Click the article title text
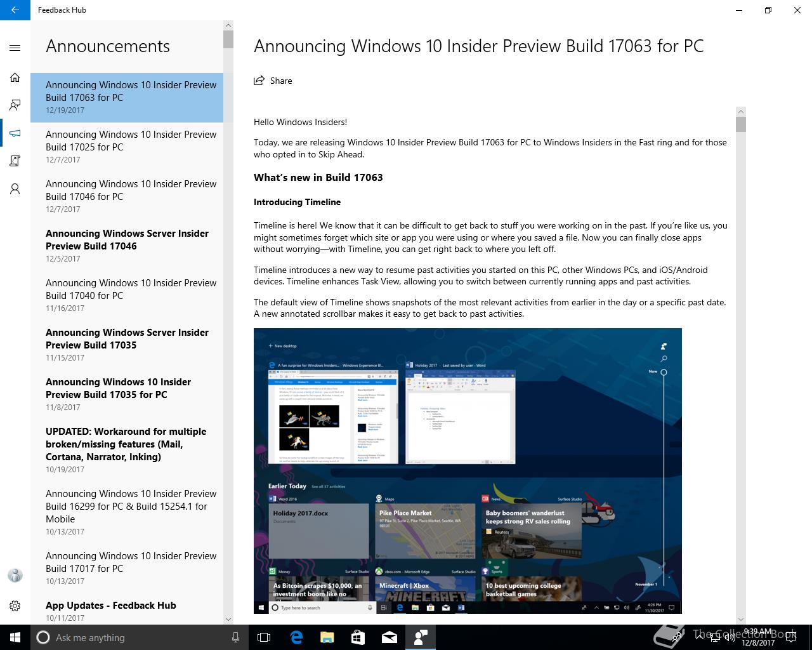 coord(479,46)
